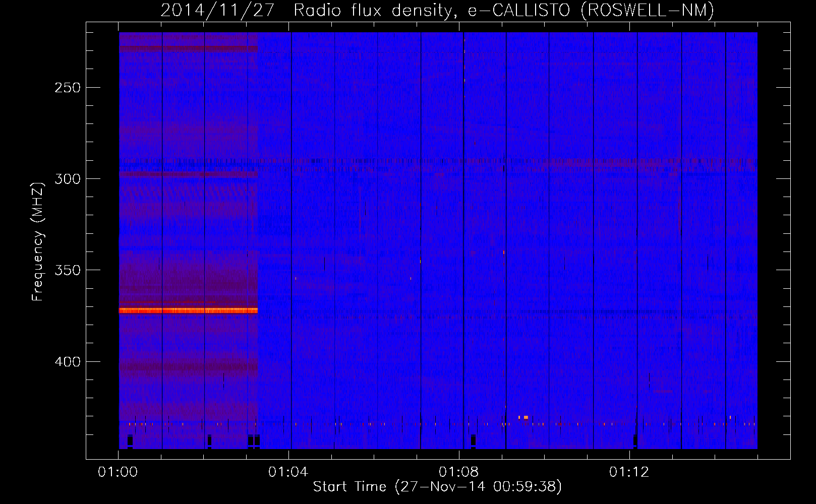Click the 01:12 time tick label
816x504 pixels.
coord(629,472)
